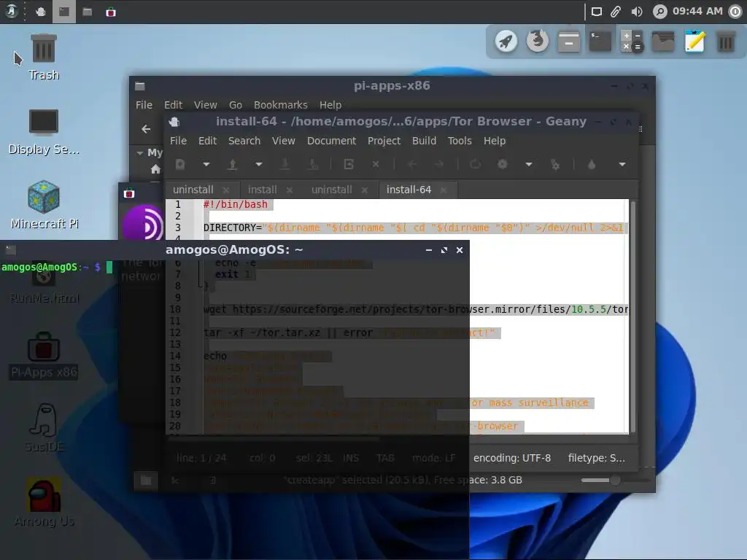Open the Display Settings desktop icon
Image resolution: width=747 pixels, height=560 pixels.
click(x=43, y=132)
